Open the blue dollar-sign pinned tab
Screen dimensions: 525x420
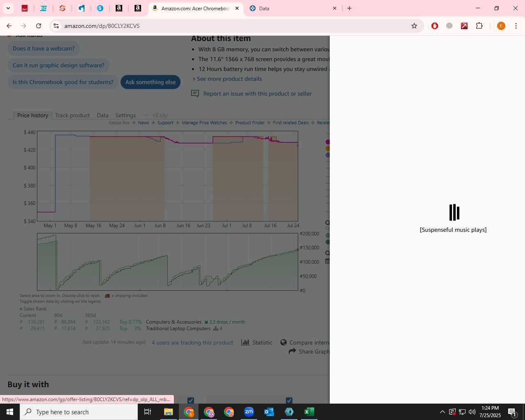[x=100, y=8]
